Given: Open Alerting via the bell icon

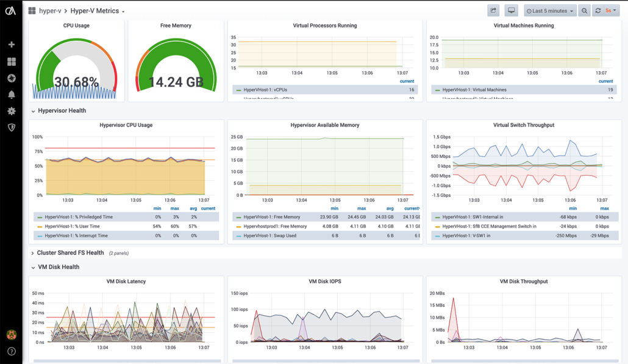Looking at the screenshot, I should tap(11, 95).
